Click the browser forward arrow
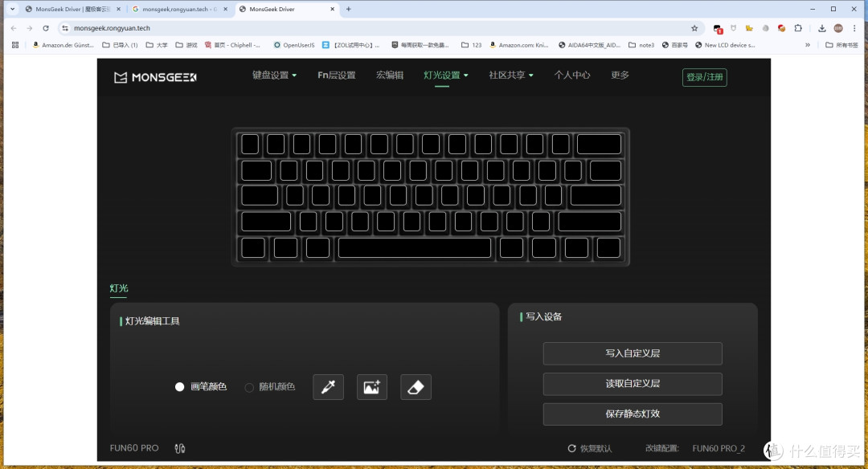Screen dimensions: 868x469 [30, 28]
